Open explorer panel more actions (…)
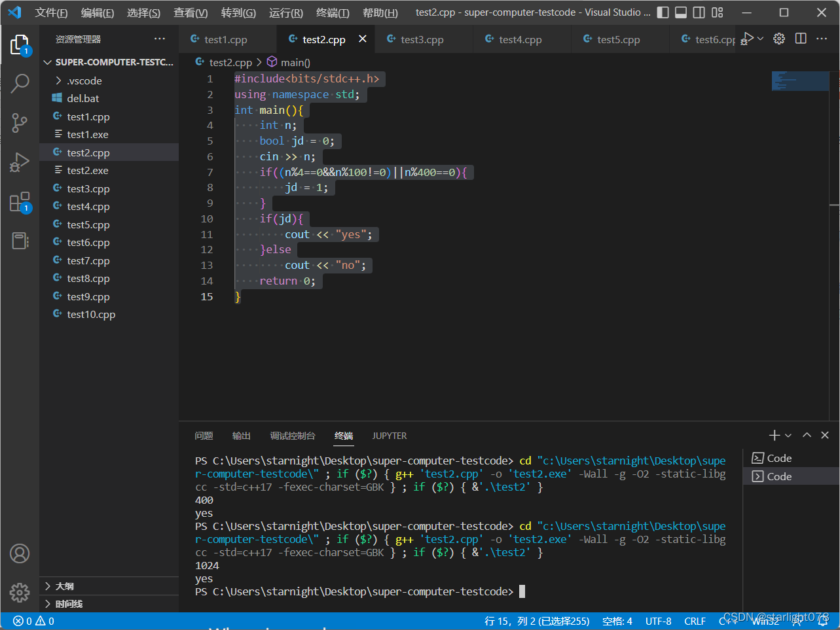The width and height of the screenshot is (840, 630). coord(160,39)
